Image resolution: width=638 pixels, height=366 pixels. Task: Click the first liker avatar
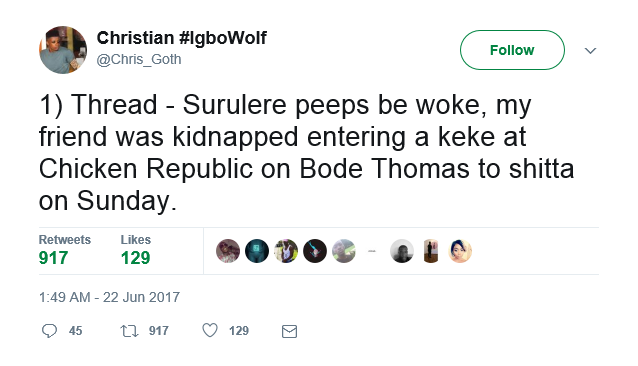click(x=228, y=251)
